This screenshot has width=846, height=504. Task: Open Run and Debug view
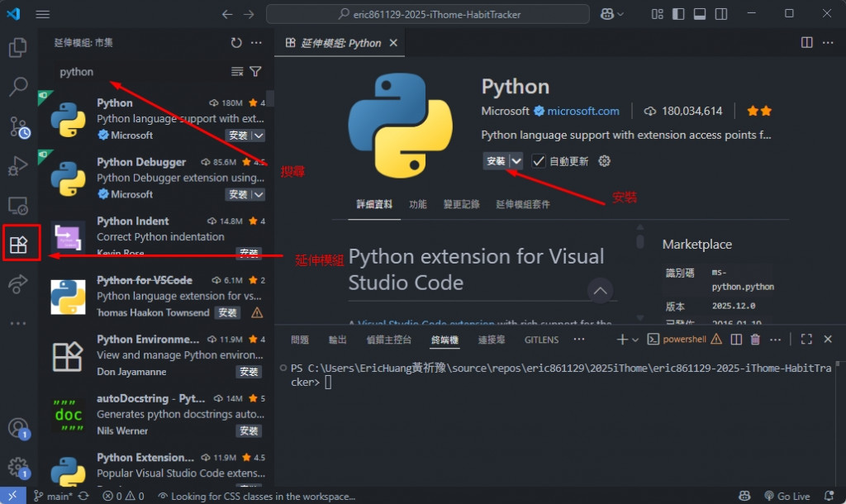pos(18,166)
